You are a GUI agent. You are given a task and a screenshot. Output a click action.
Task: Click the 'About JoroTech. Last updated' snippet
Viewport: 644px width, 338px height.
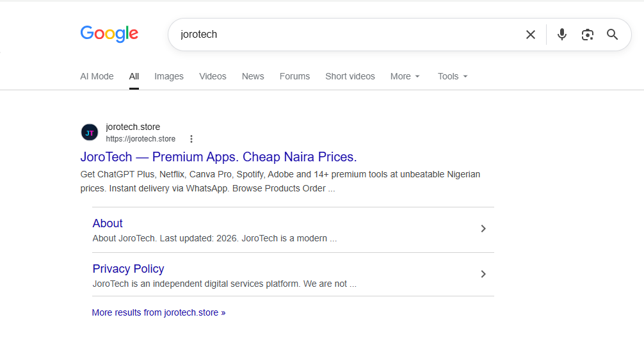coord(214,238)
